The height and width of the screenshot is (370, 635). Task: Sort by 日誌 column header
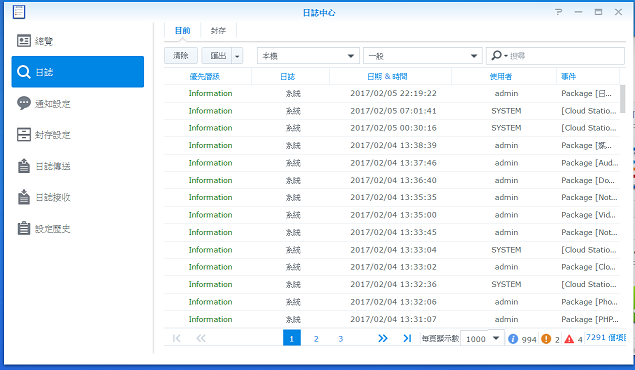tap(290, 77)
